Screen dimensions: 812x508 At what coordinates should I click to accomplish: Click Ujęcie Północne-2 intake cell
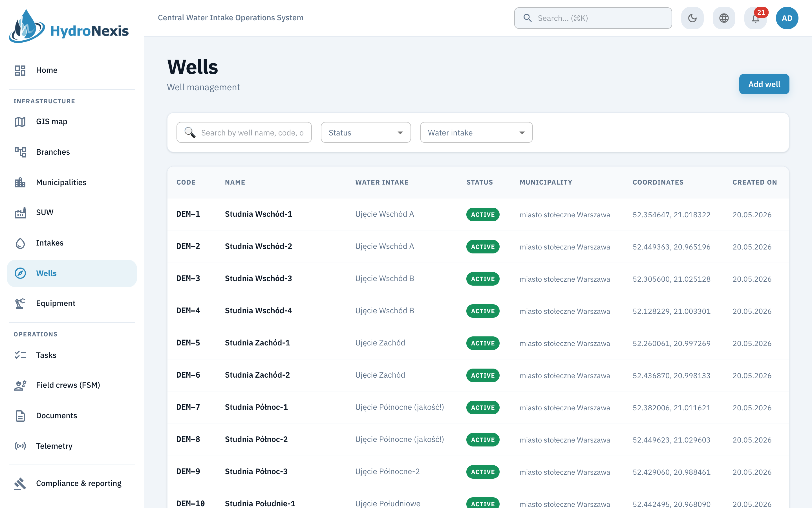(388, 472)
